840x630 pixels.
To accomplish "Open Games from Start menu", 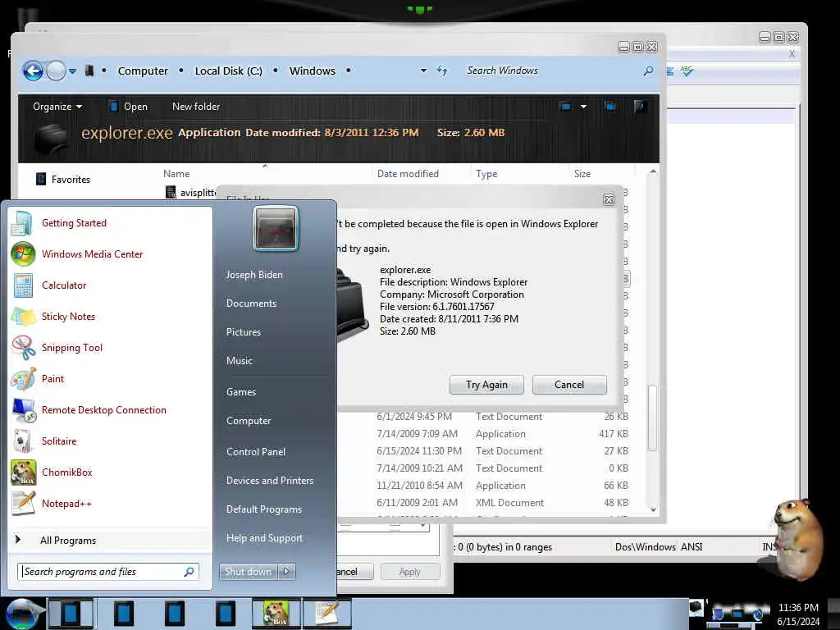I will pyautogui.click(x=241, y=391).
